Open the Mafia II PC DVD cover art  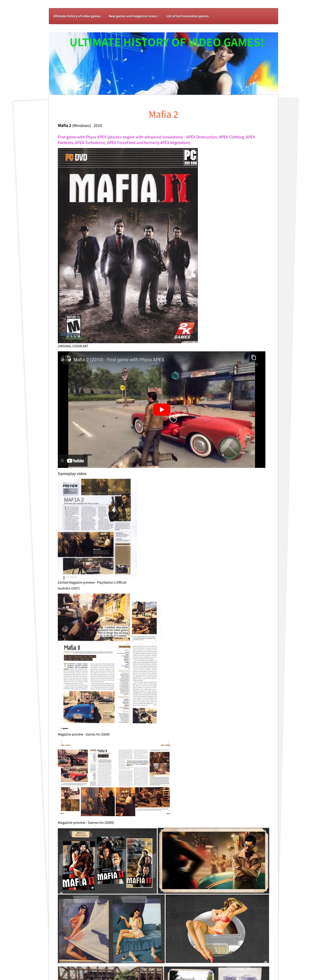pyautogui.click(x=128, y=245)
